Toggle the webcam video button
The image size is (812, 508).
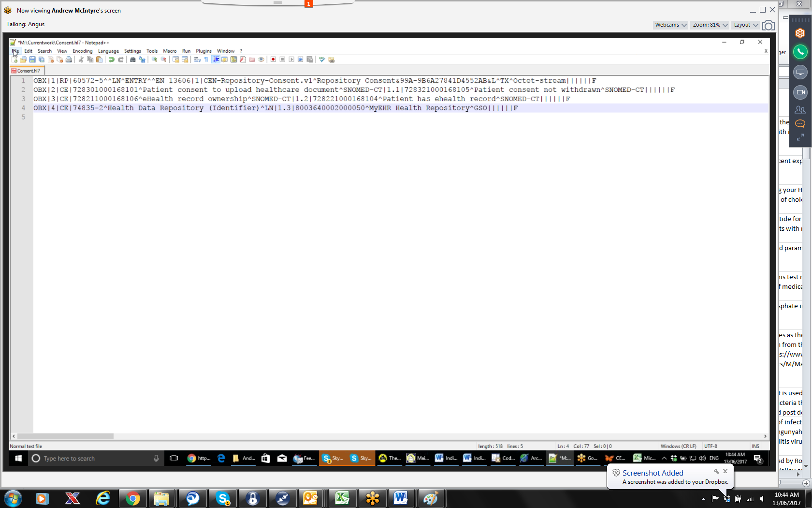[x=800, y=92]
